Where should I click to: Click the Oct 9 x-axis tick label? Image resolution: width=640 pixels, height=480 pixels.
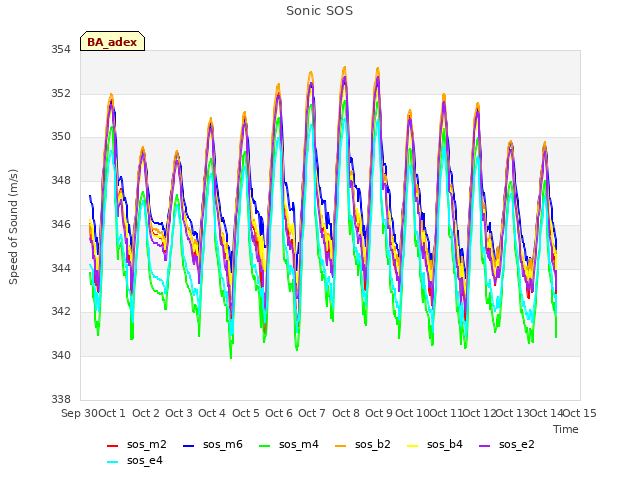379,413
